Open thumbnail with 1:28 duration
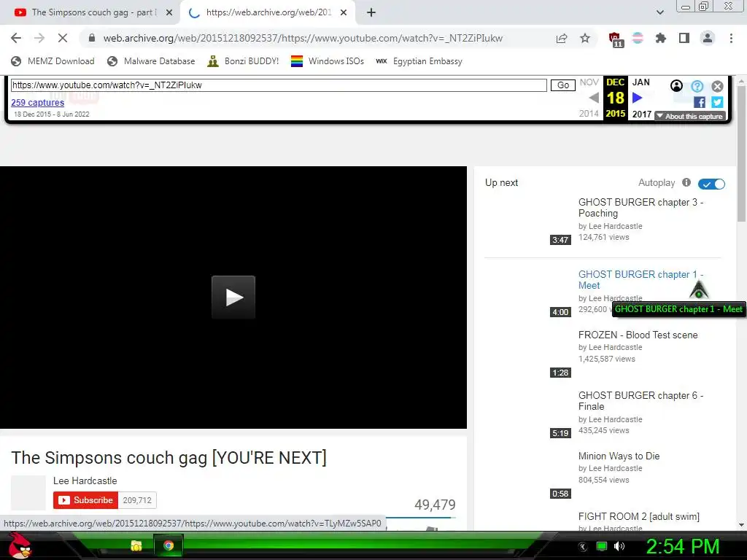 click(x=528, y=354)
